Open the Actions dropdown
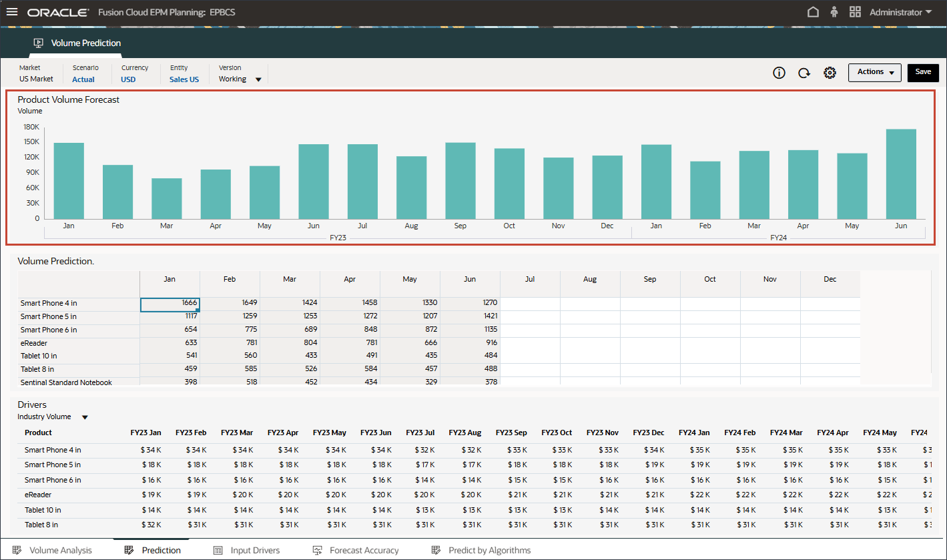Viewport: 947px width, 560px height. (874, 72)
